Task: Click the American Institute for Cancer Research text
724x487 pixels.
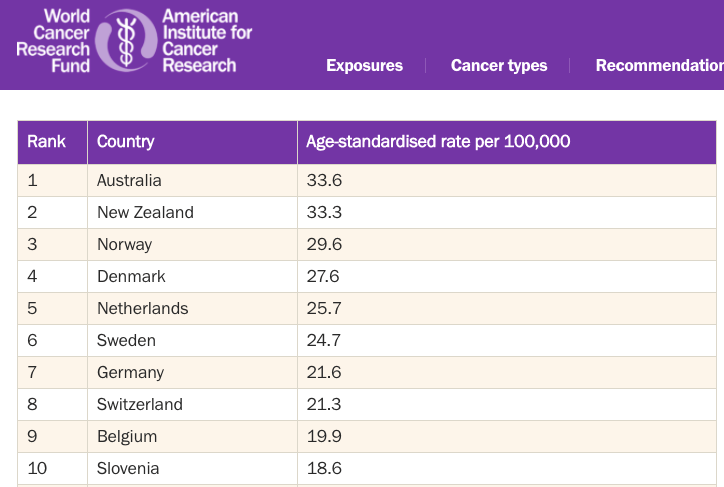Action: point(206,41)
